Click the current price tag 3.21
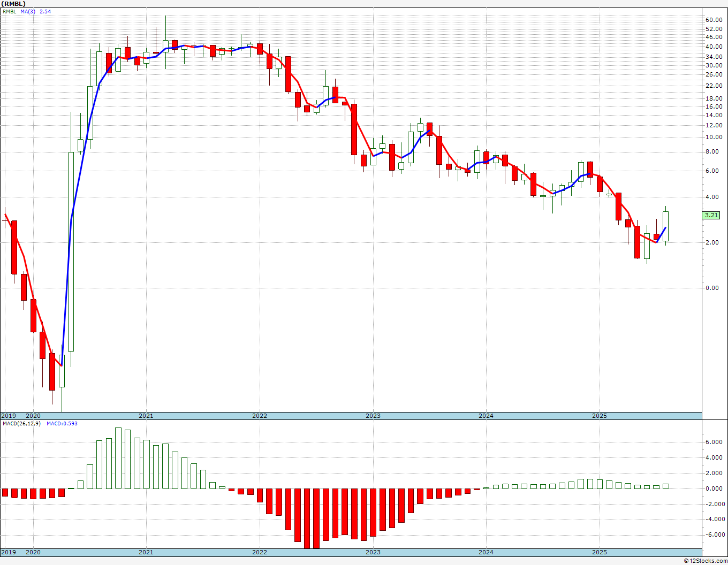The image size is (728, 565). coord(711,216)
